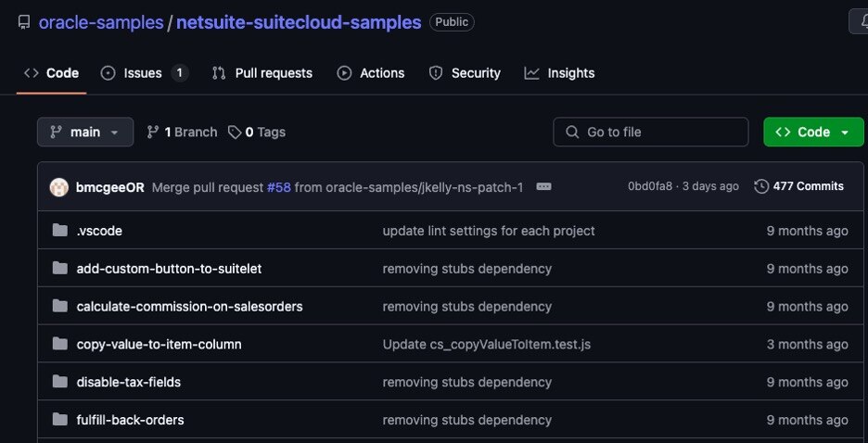The height and width of the screenshot is (443, 868).
Task: Click folder icon for calculate-commission-on-salesorders
Action: coord(59,306)
